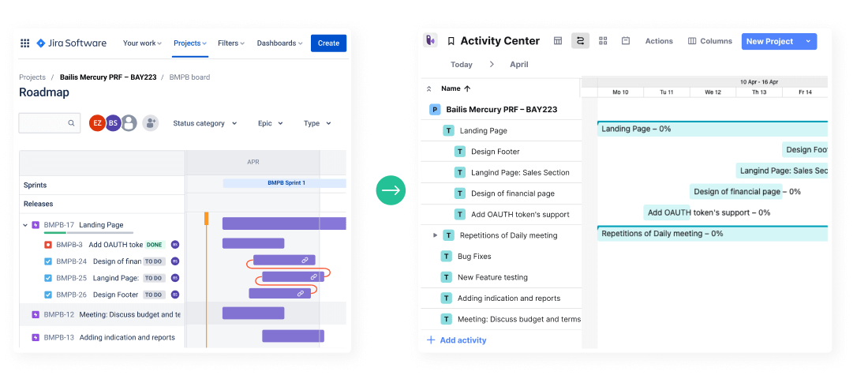This screenshot has width=868, height=383.
Task: Click the bookmark icon beside Activity Center
Action: coord(451,41)
